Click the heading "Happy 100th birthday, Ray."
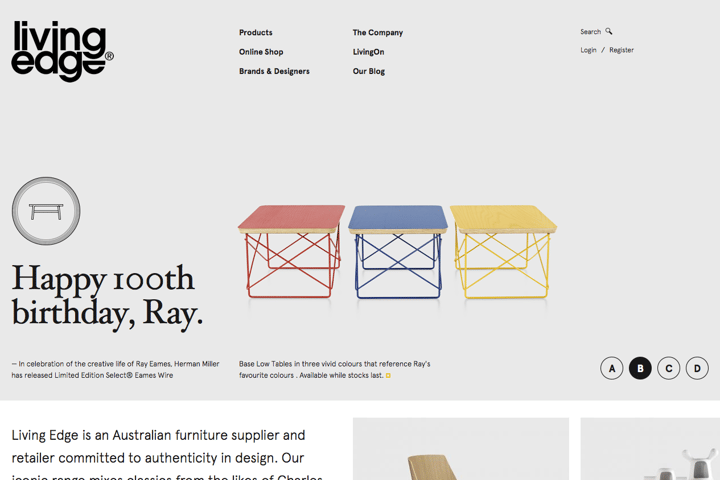This screenshot has width=720, height=480. pos(107,296)
